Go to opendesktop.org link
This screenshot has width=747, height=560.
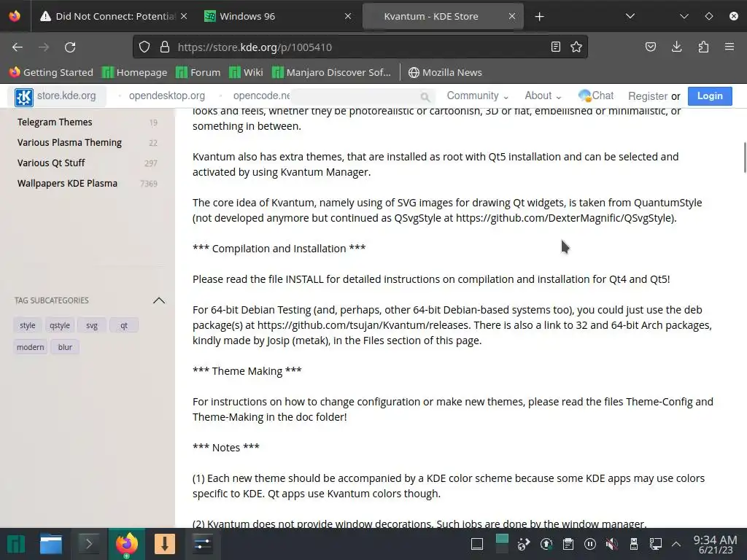167,96
